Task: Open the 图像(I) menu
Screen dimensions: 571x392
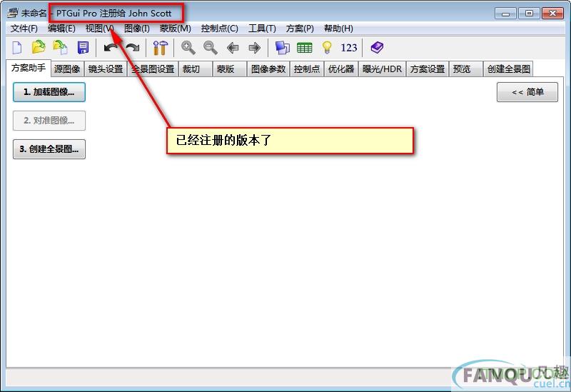Action: [137, 29]
